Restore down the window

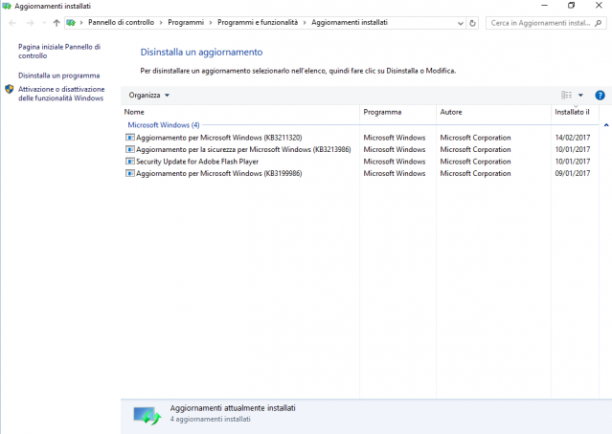(x=571, y=5)
